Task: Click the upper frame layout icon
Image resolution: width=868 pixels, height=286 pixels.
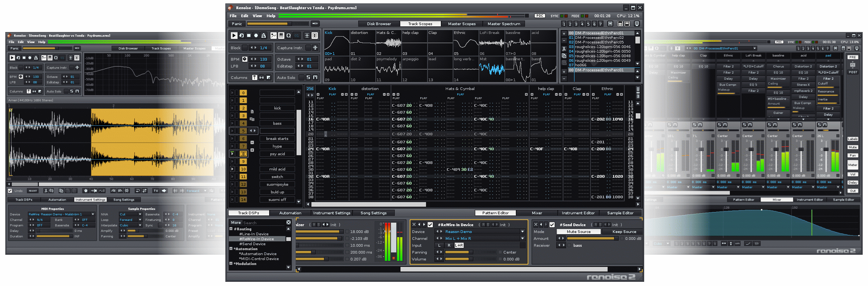Action: (620, 24)
